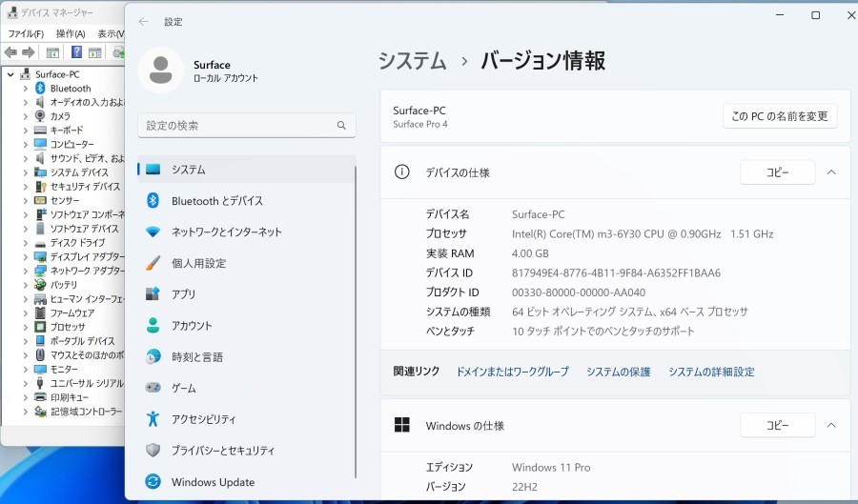Expand the 記憶域コントローラー tree node
The image size is (858, 504).
point(25,411)
